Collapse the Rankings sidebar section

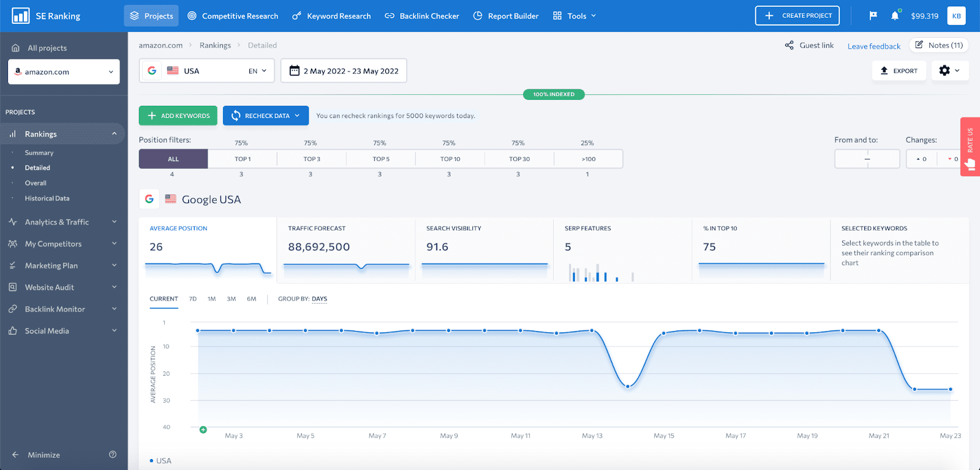(114, 134)
